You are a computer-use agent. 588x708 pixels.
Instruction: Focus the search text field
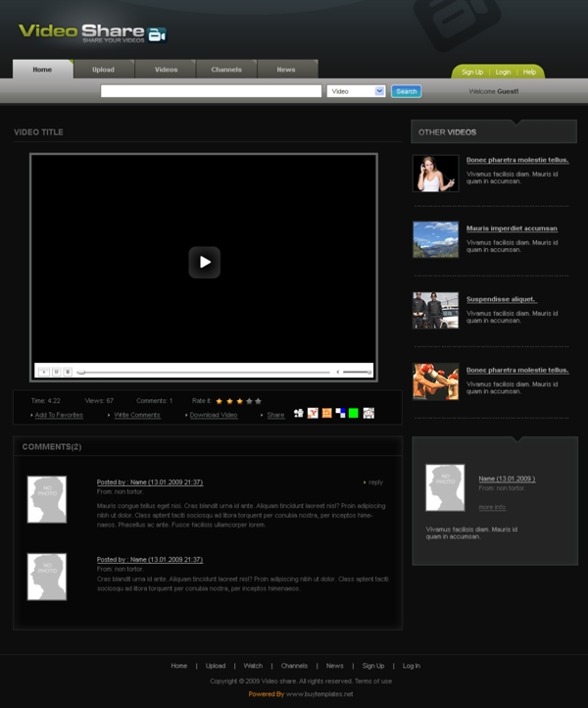point(212,91)
